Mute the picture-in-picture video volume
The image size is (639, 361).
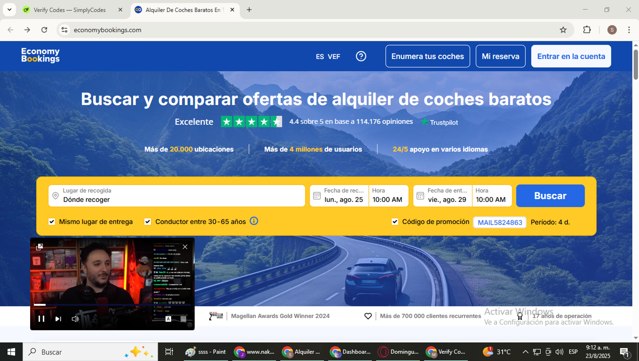pos(75,319)
